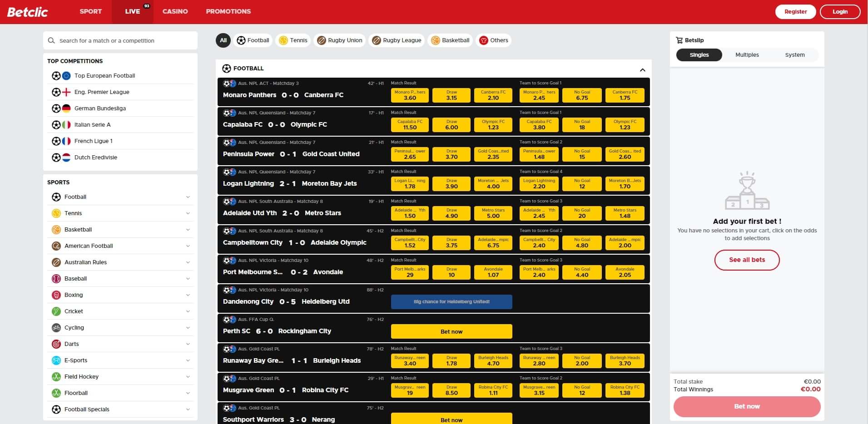This screenshot has height=424, width=868.
Task: Switch betslip mode to Multiples
Action: pyautogui.click(x=747, y=54)
